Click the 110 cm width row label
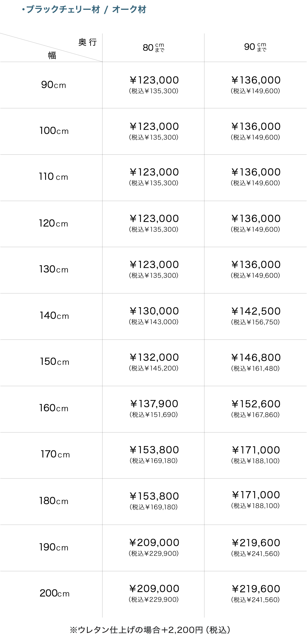307x644 pixels. 53,177
